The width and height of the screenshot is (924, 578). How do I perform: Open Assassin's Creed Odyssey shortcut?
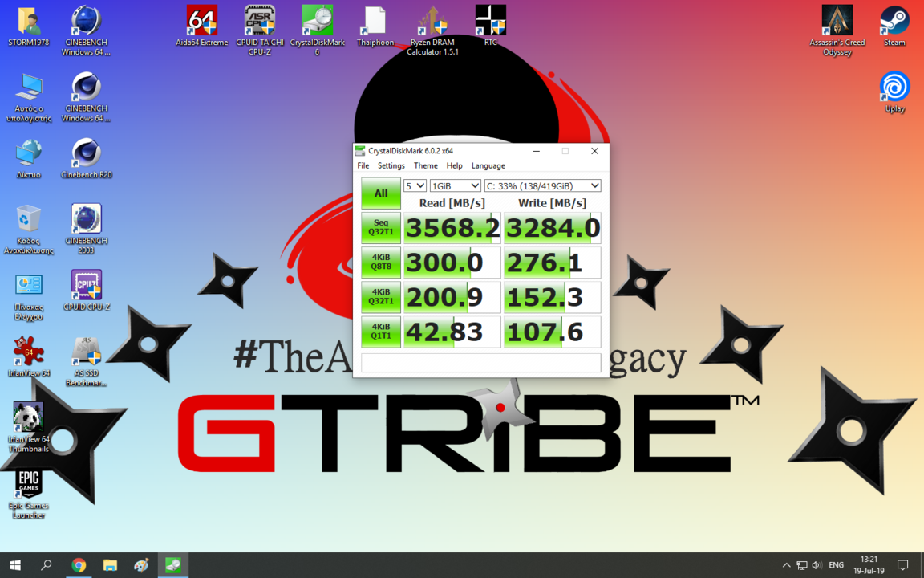[837, 31]
